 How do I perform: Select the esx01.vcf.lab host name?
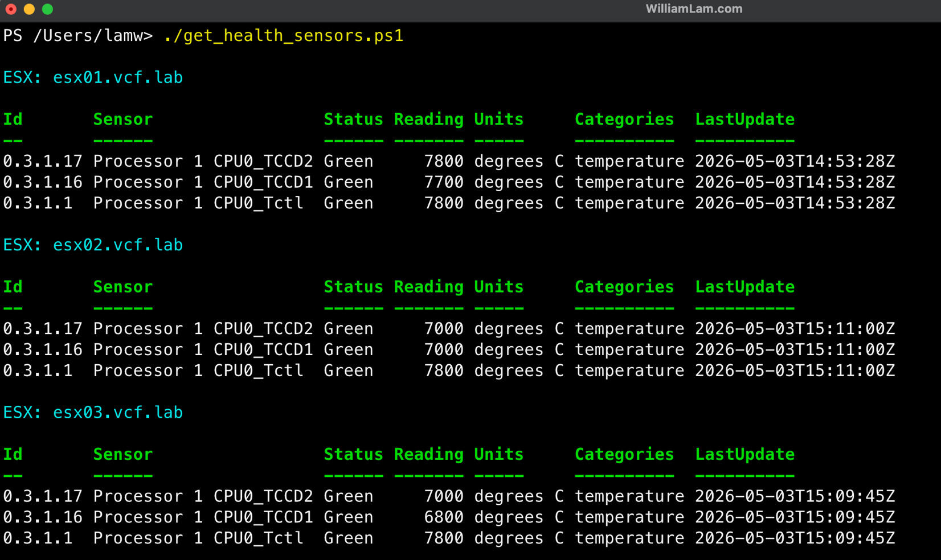[118, 77]
